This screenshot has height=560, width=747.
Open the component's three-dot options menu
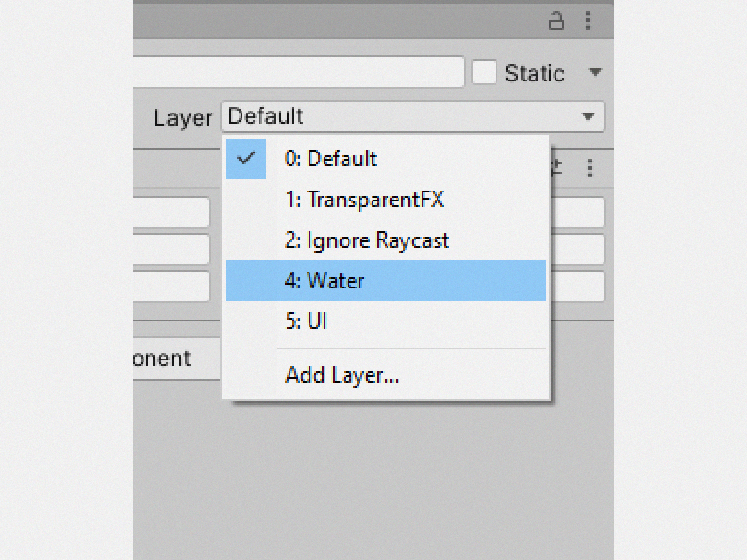(x=590, y=168)
